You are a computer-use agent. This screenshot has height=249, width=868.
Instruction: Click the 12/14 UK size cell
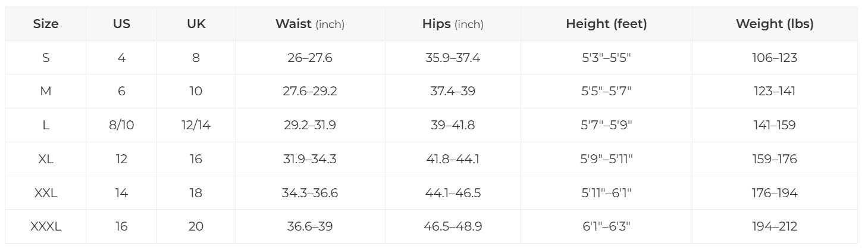coord(196,126)
